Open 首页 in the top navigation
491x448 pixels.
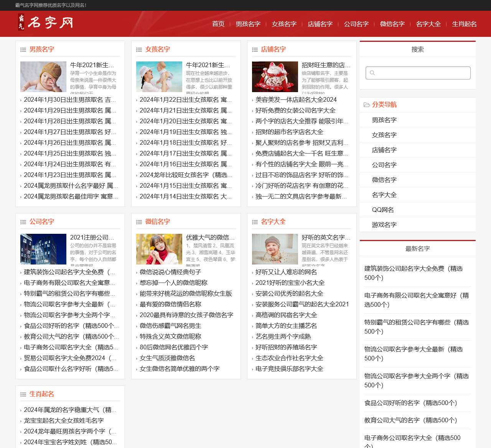pyautogui.click(x=218, y=24)
